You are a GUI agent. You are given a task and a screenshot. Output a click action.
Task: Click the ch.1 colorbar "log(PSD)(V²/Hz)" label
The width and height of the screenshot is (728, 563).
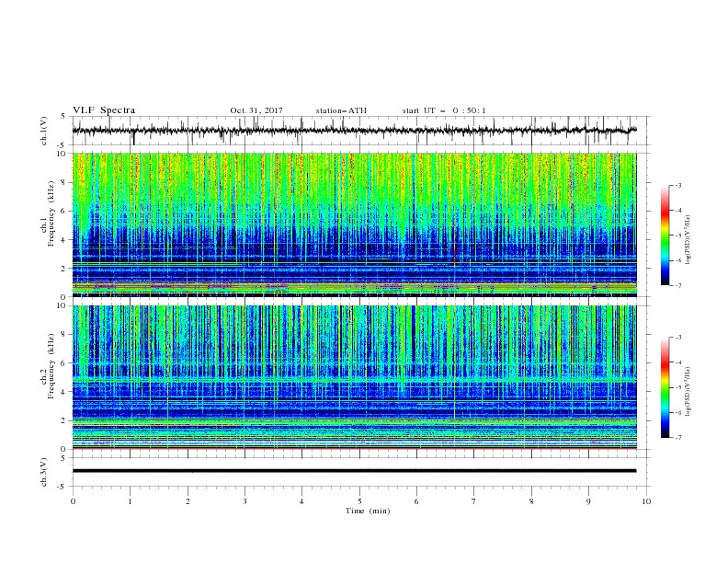coord(688,240)
